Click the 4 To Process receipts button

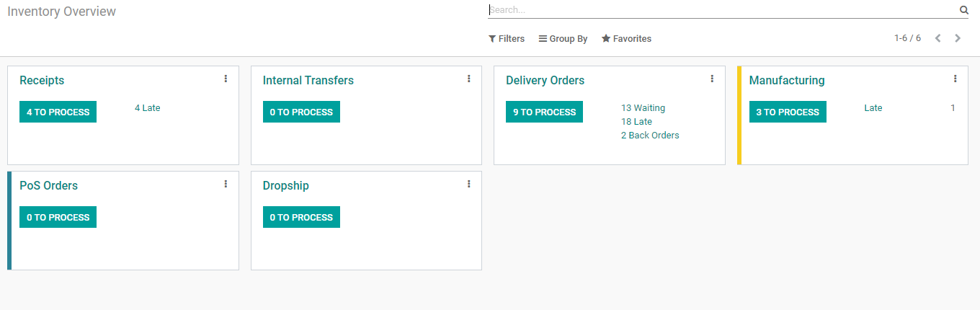point(58,112)
